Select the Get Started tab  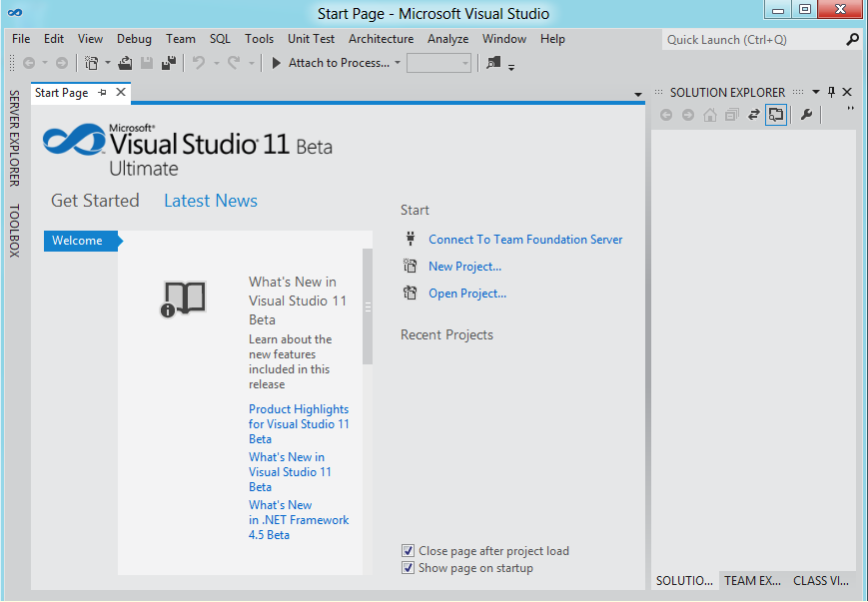[95, 201]
